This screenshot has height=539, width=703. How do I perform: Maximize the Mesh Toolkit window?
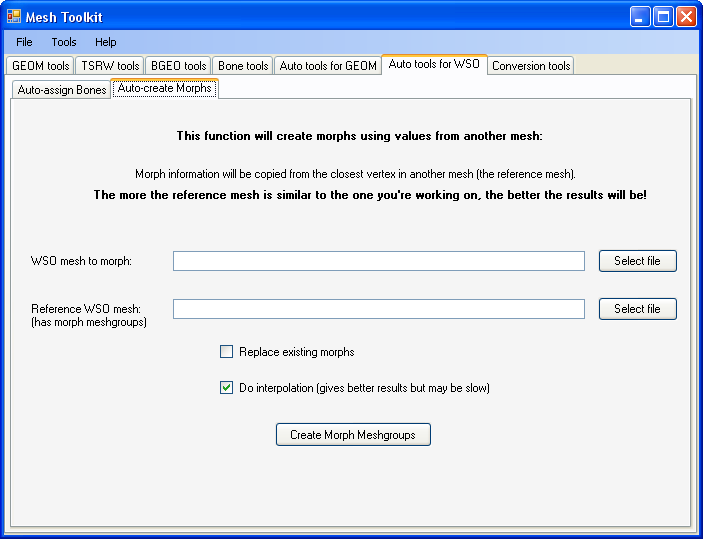[x=663, y=17]
